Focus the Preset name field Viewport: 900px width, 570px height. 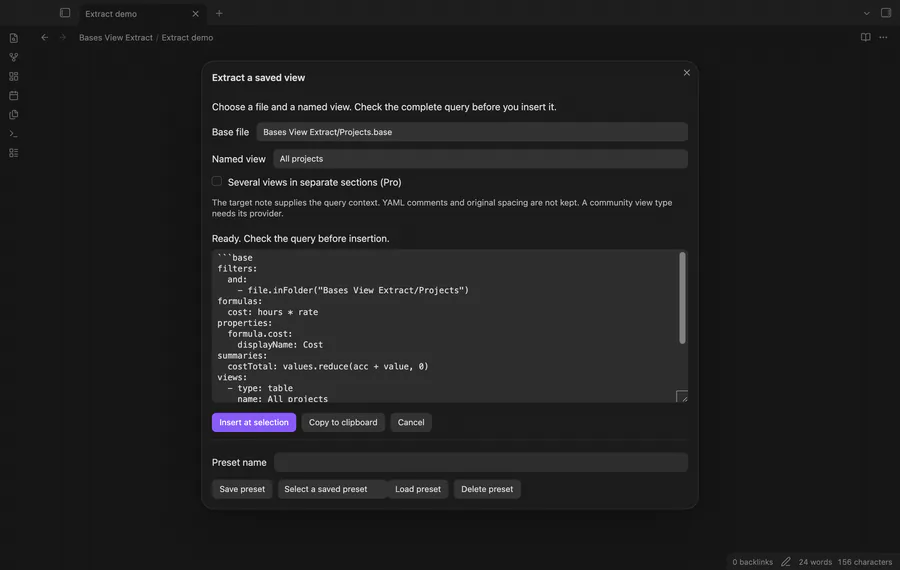[480, 463]
